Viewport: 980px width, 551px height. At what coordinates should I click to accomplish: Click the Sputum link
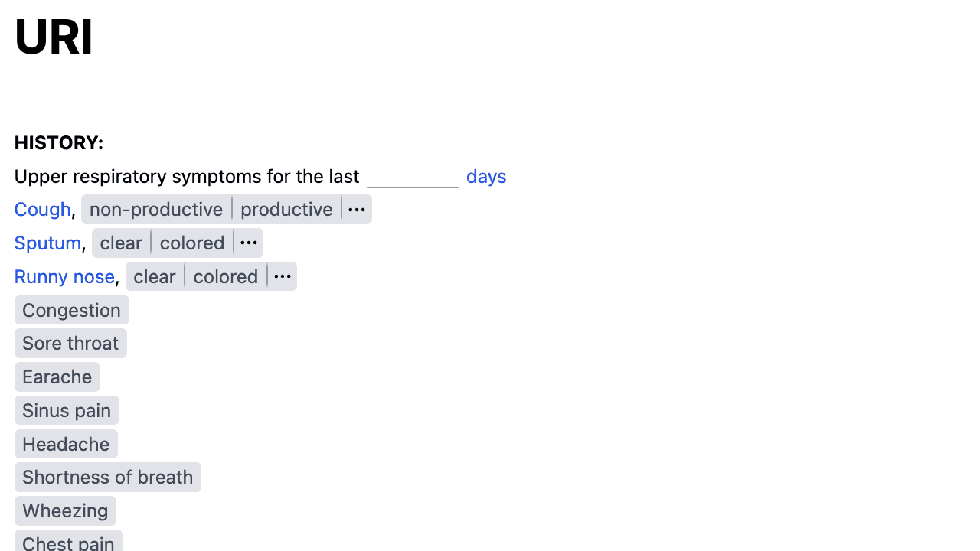click(47, 243)
